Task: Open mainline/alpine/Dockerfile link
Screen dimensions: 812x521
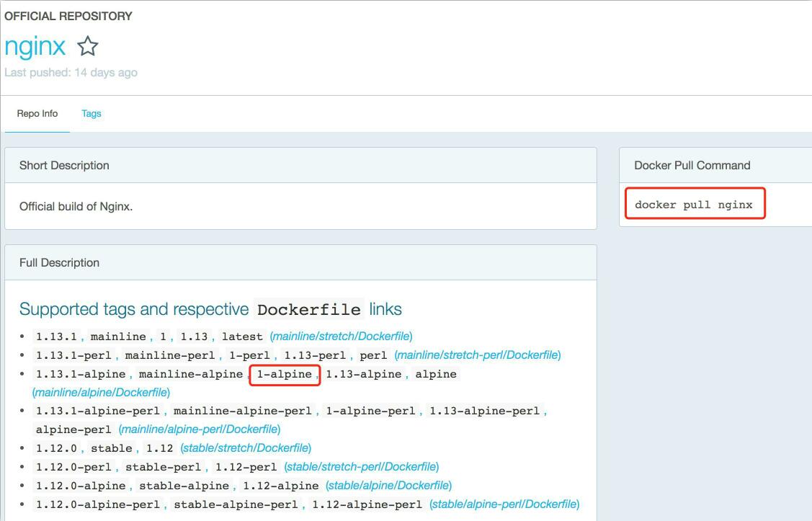Action: tap(101, 392)
